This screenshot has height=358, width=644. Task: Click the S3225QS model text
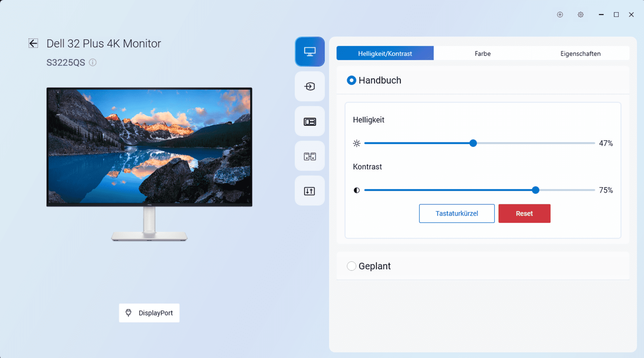(x=66, y=63)
